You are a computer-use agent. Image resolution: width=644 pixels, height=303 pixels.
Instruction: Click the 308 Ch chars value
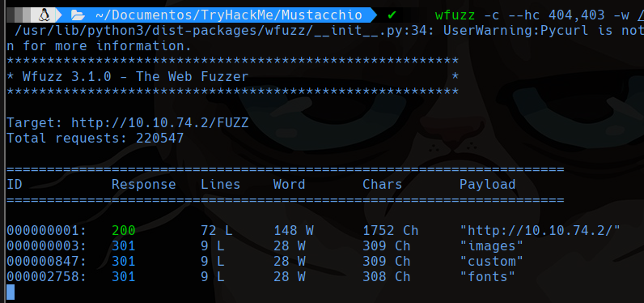point(387,277)
